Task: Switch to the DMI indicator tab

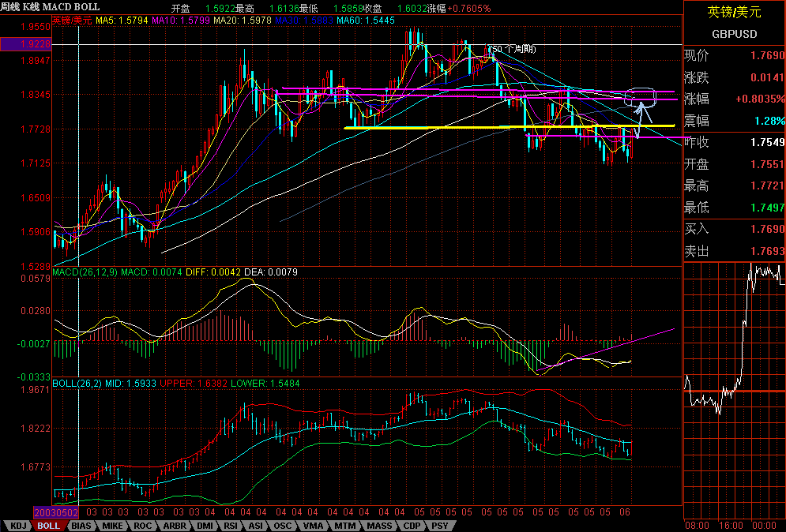Action: point(205,526)
